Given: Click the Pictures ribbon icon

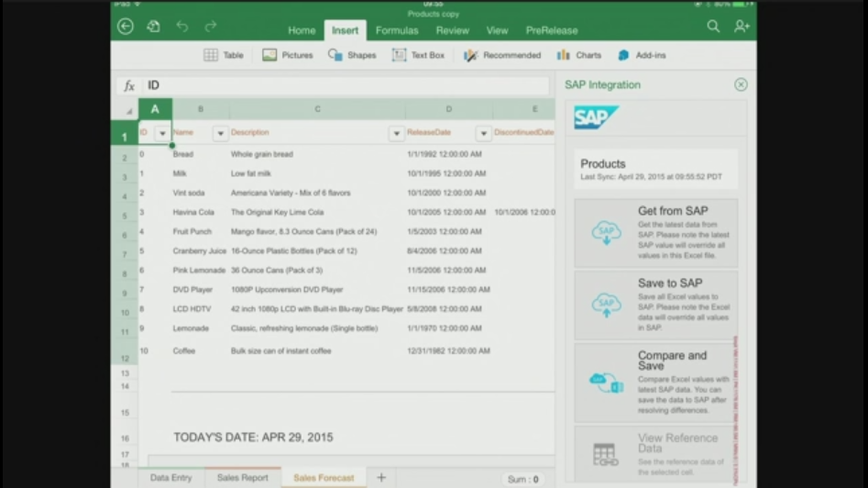Looking at the screenshot, I should click(x=287, y=55).
